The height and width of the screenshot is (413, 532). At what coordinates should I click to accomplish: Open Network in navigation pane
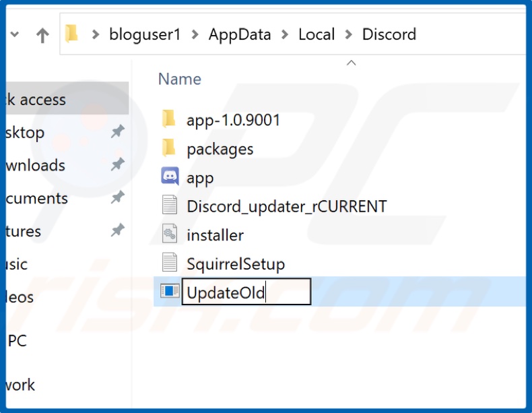20,385
